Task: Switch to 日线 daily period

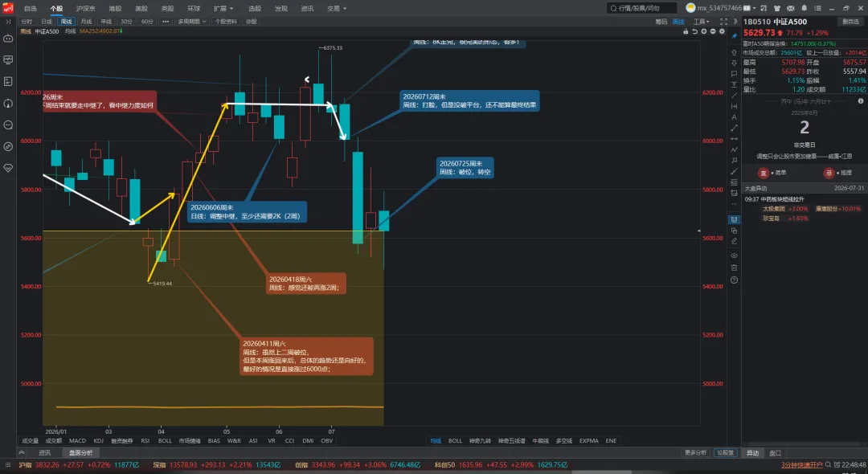Action: [47, 22]
